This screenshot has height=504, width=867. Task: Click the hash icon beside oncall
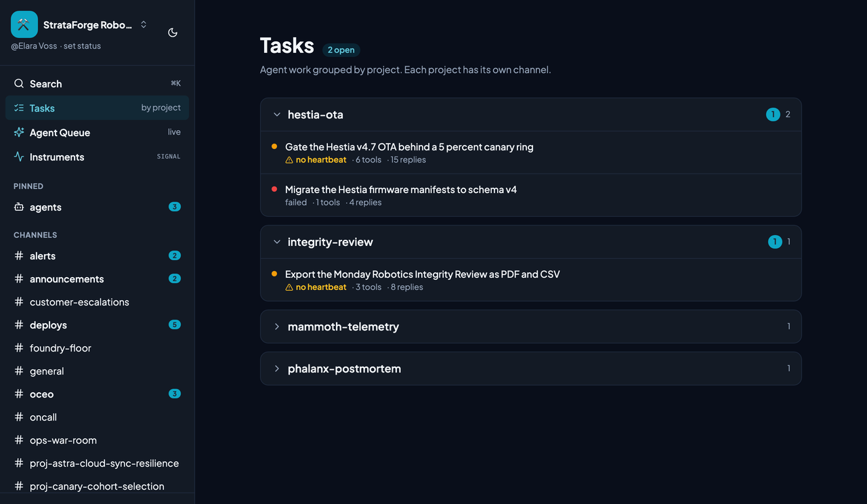(x=19, y=417)
